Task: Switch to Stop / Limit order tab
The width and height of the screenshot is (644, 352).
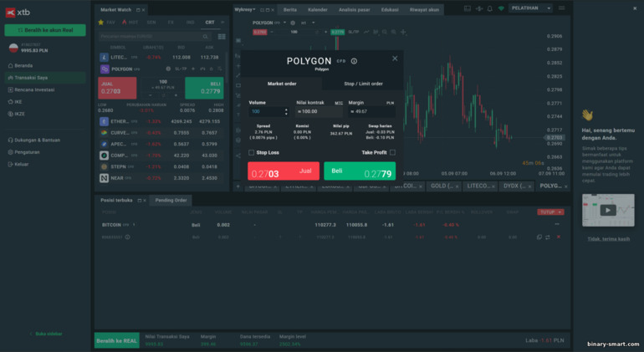Action: pos(362,84)
